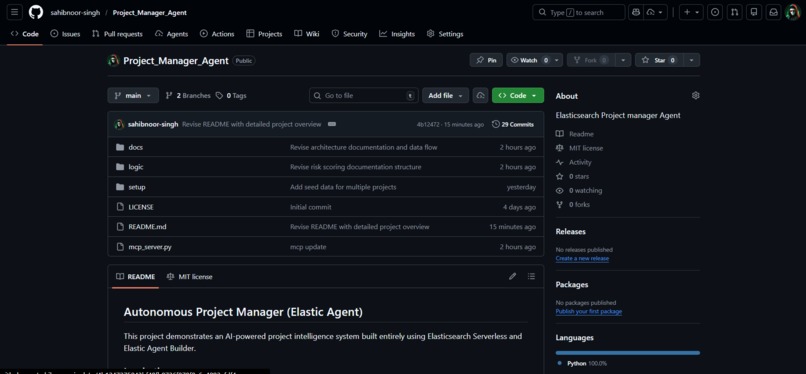Open the Copilot icon in header
806x374 pixels.
point(636,12)
